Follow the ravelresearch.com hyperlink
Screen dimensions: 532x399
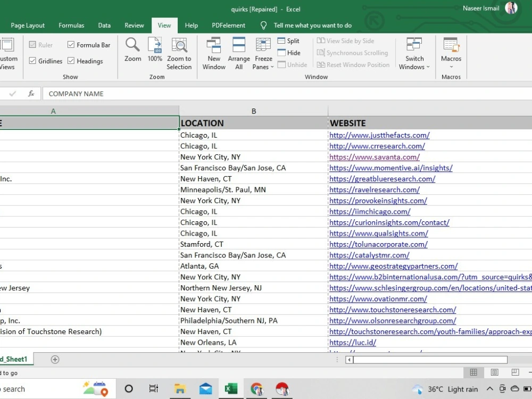click(x=374, y=190)
